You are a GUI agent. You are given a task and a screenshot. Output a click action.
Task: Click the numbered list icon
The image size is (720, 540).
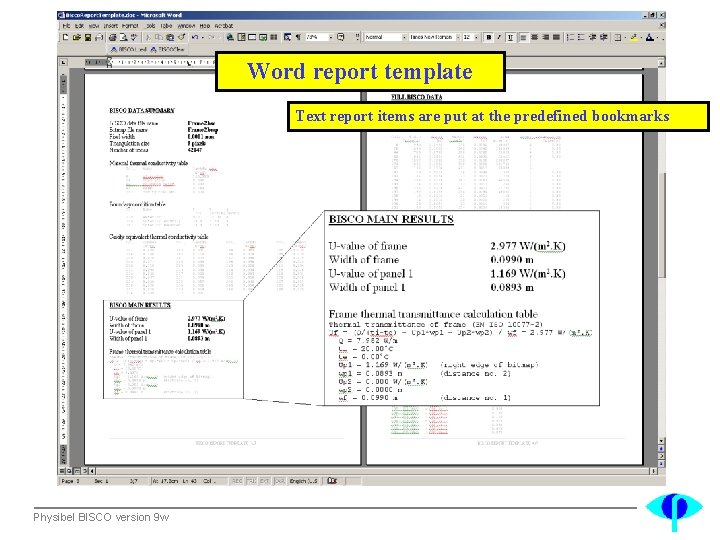[570, 37]
